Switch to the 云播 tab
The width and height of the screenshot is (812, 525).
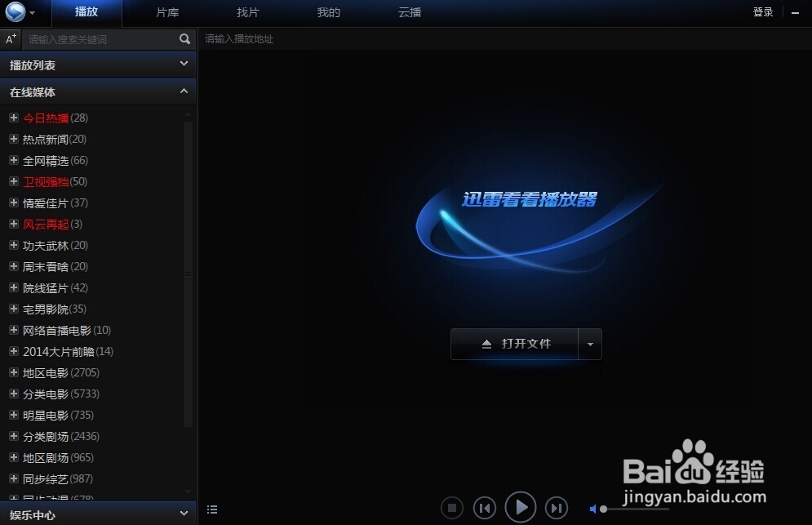point(409,12)
